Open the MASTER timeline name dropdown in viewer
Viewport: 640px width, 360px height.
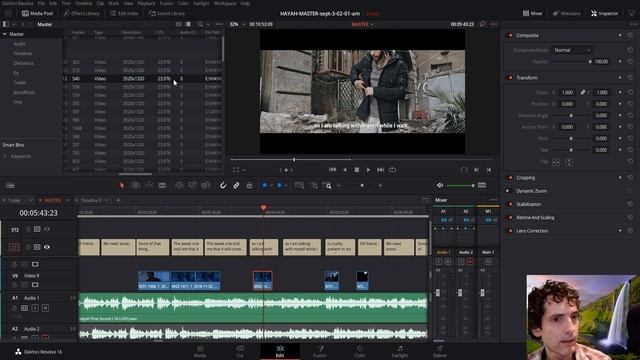pos(362,24)
